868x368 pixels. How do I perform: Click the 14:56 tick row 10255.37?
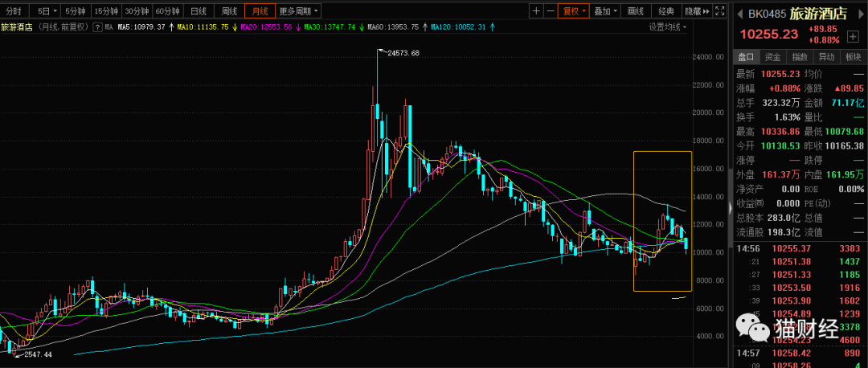tap(800, 248)
